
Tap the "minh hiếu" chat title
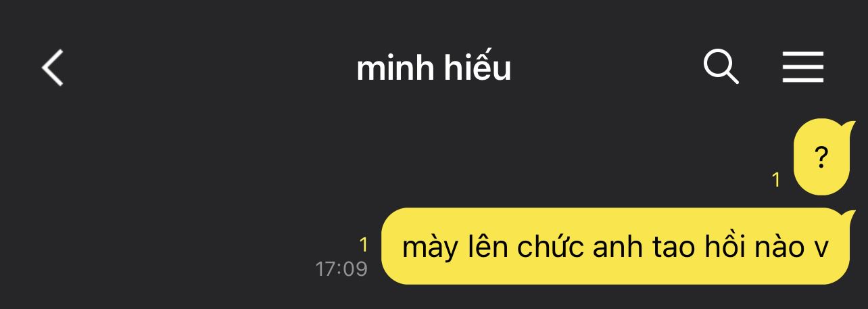434,68
